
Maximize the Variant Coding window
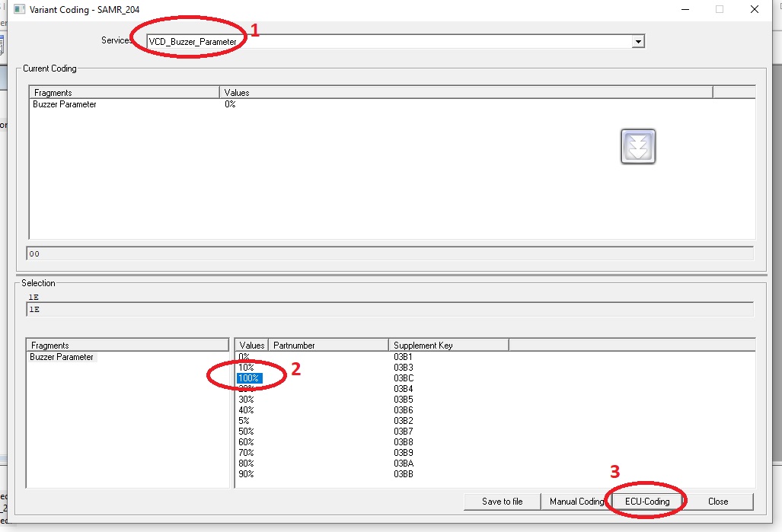pos(719,9)
